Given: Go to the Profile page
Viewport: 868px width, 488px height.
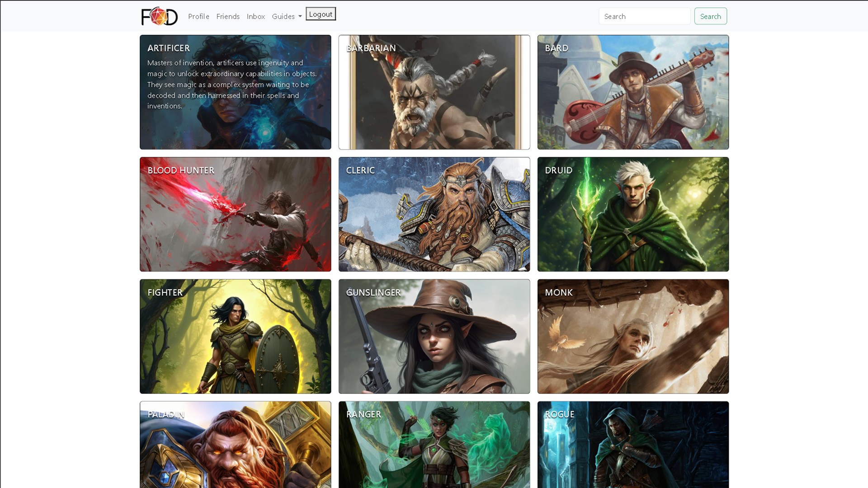Looking at the screenshot, I should 198,16.
